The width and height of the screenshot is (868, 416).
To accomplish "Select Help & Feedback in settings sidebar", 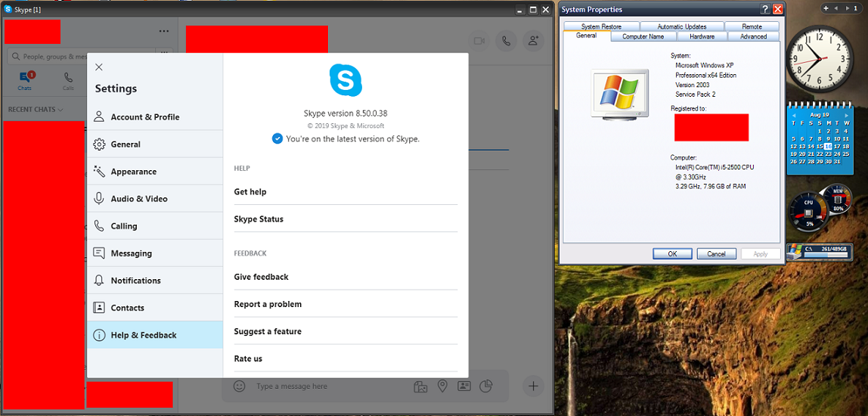I will pyautogui.click(x=155, y=335).
